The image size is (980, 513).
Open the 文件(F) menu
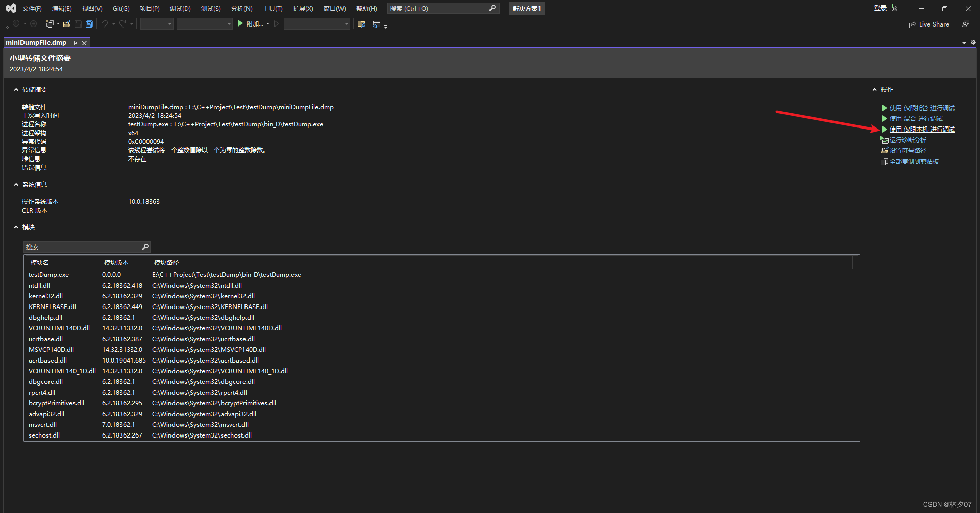pos(32,9)
